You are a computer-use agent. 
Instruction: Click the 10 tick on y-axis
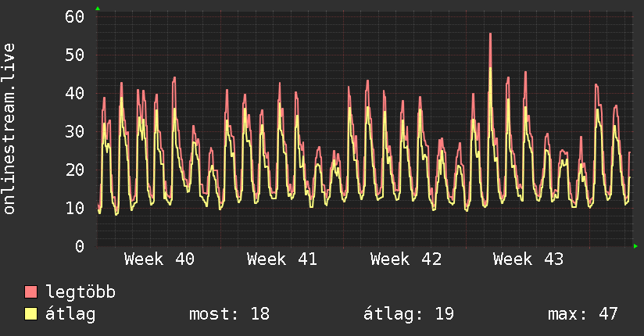point(74,208)
